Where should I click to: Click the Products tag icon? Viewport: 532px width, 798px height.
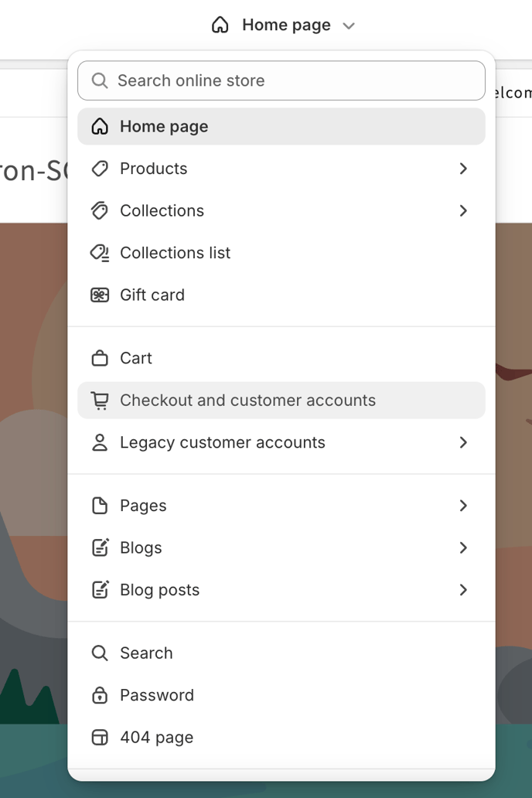100,169
